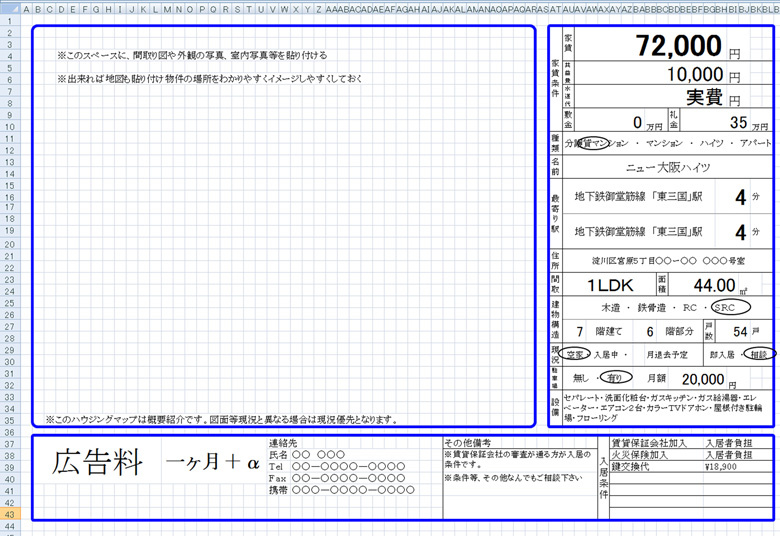Select row 43 header
This screenshot has width=780, height=536.
(x=9, y=513)
